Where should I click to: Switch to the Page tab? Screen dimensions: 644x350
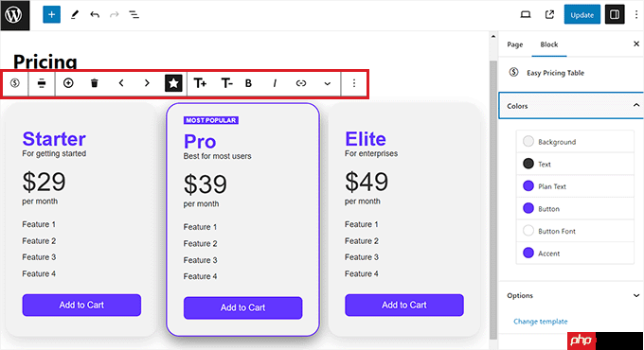(514, 44)
